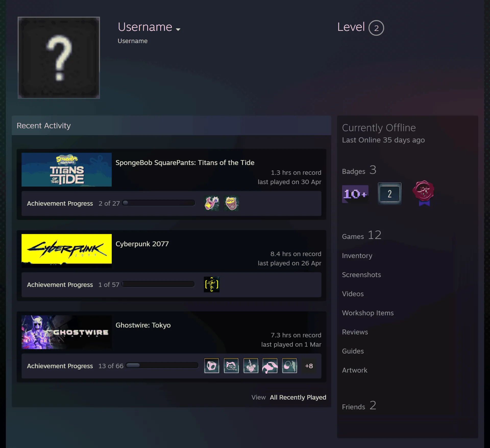Open SpongeBob SquarePants: Titans of the Tide title

tap(185, 163)
